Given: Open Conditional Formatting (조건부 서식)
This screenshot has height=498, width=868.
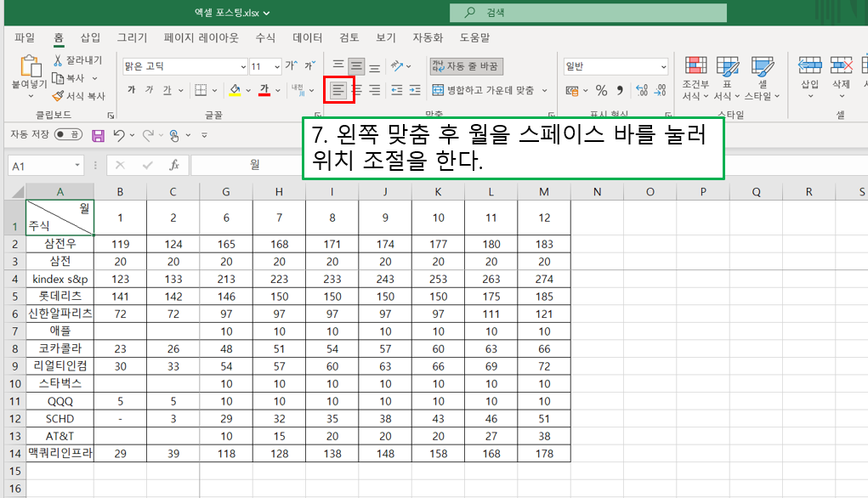Looking at the screenshot, I should (x=695, y=78).
